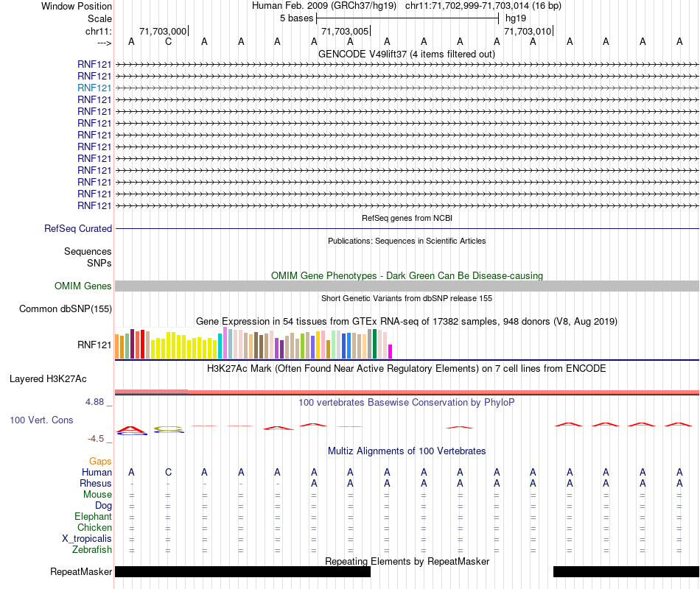700x589 pixels.
Task: Click the RepeatMasker track label
Action: pyautogui.click(x=81, y=571)
